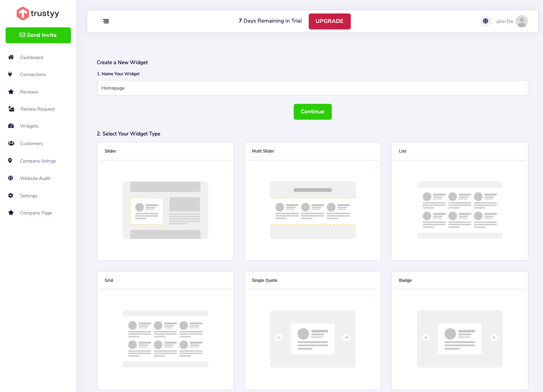Click the widget name input field
Screen dimensions: 543x392
313,88
